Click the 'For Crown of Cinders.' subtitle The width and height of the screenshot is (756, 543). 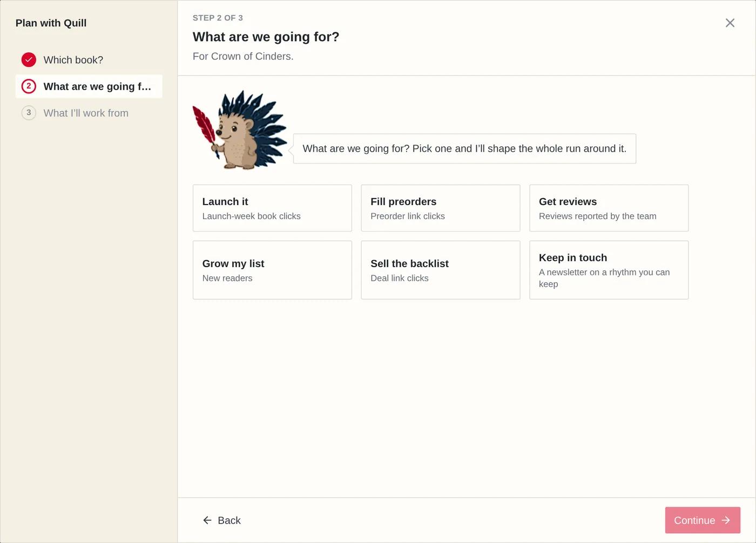pos(243,56)
